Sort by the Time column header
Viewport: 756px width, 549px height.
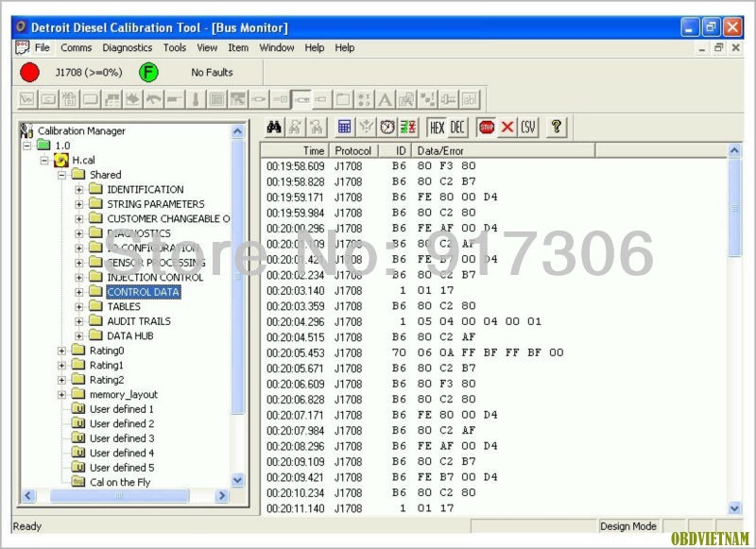295,151
